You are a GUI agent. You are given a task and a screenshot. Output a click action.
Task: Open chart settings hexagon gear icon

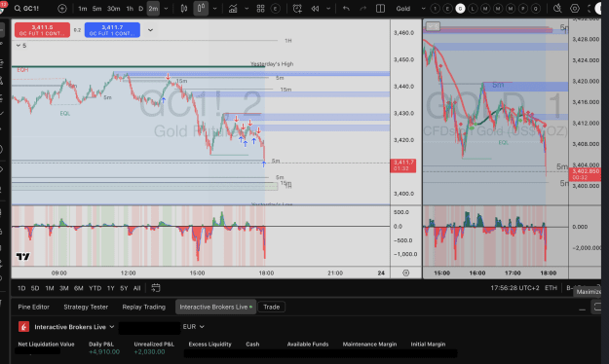pyautogui.click(x=575, y=9)
